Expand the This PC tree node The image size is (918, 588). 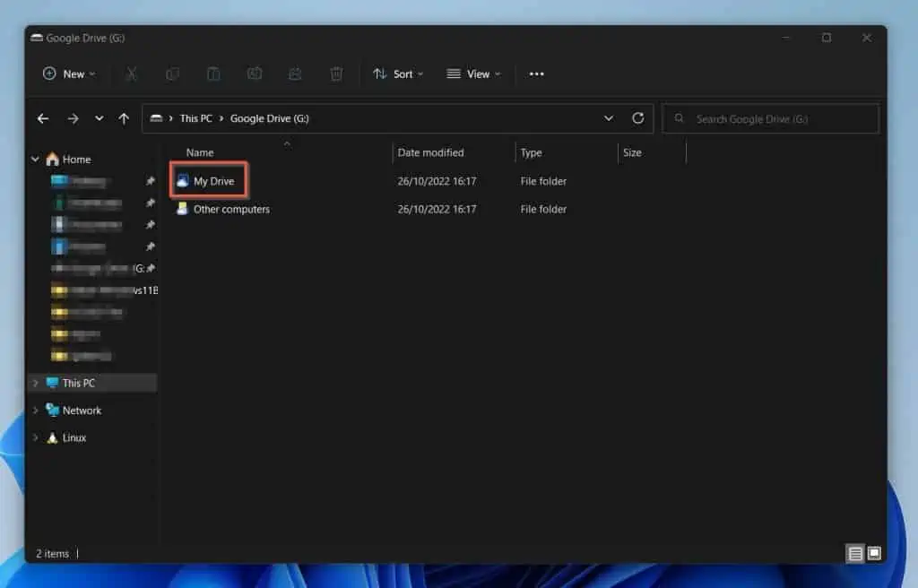(35, 383)
